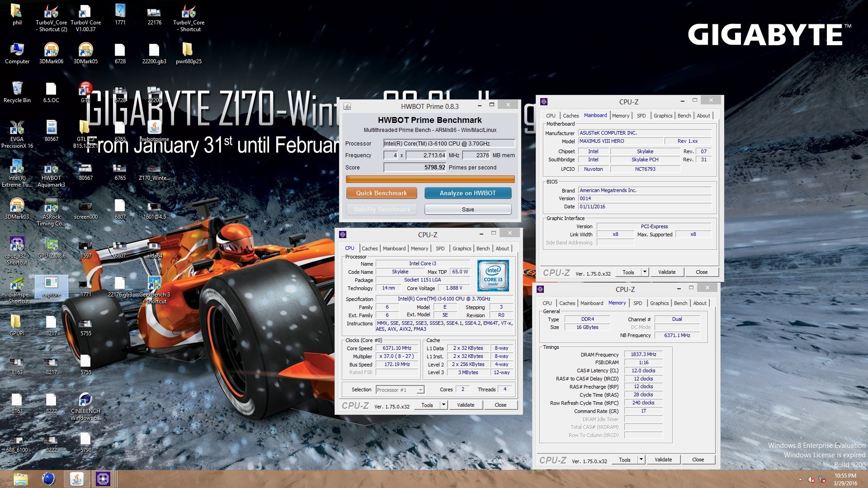Open Graphics tab in top-right CPU-Z
The height and width of the screenshot is (488, 868).
(663, 116)
